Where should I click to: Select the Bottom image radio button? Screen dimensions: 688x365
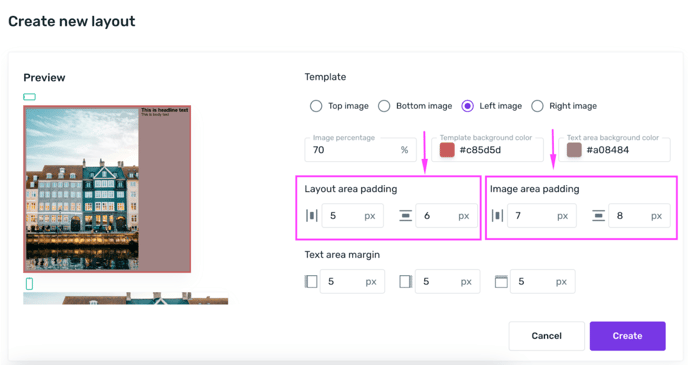(x=384, y=106)
